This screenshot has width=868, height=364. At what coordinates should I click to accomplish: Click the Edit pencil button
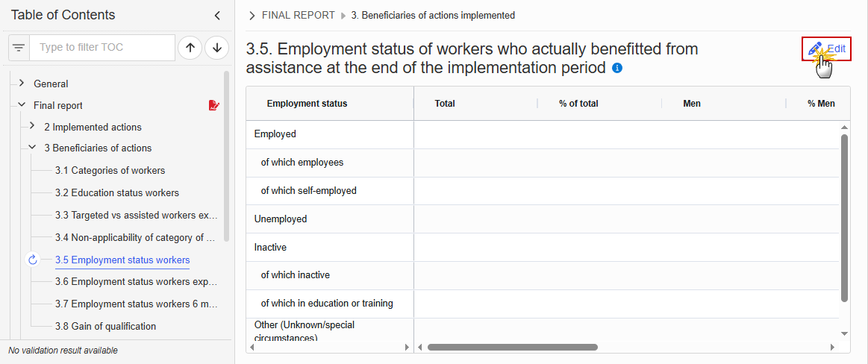pyautogui.click(x=826, y=48)
